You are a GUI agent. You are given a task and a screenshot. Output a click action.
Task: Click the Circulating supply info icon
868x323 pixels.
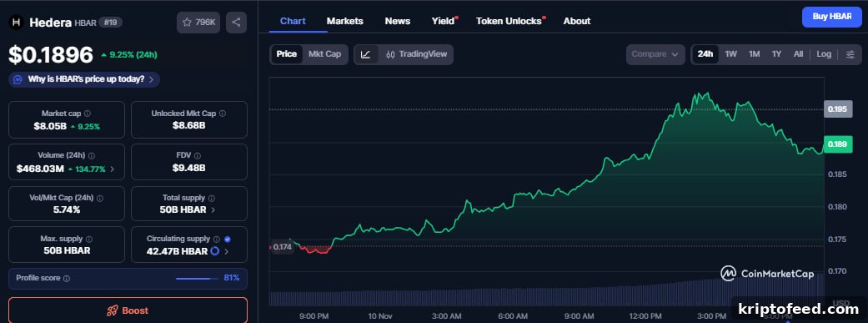click(x=217, y=239)
